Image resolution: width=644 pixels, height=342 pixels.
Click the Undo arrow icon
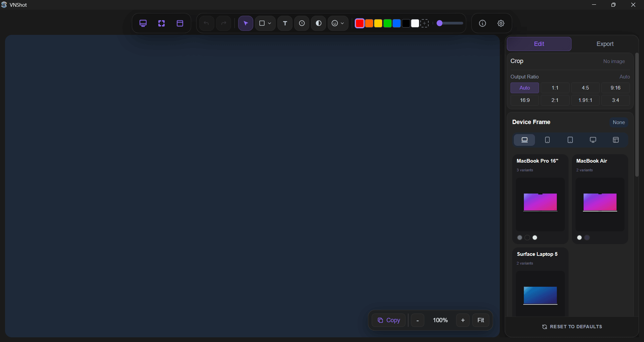(207, 23)
